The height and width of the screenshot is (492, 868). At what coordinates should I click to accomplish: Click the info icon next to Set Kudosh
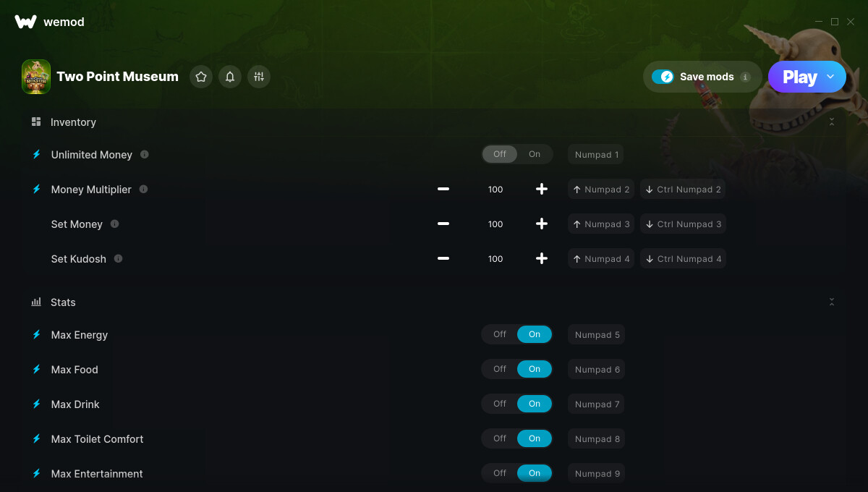[x=118, y=258]
